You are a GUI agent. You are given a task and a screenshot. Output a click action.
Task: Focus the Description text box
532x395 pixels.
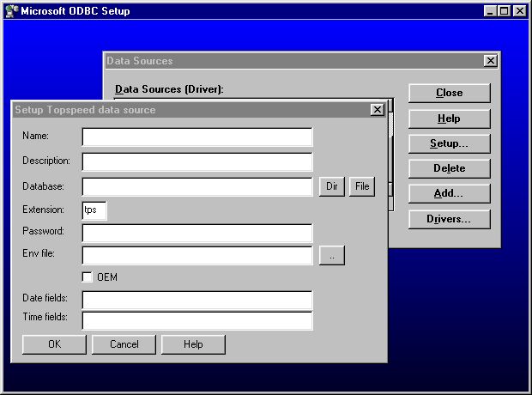pyautogui.click(x=197, y=161)
